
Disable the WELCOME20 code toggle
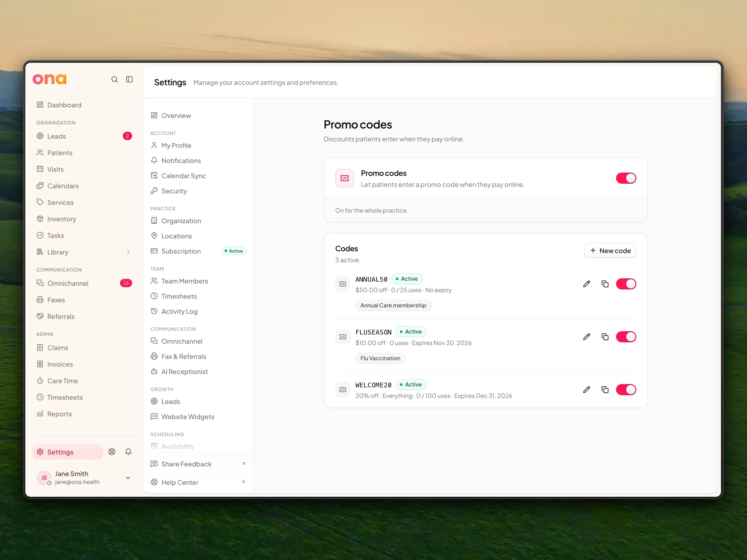click(x=626, y=390)
